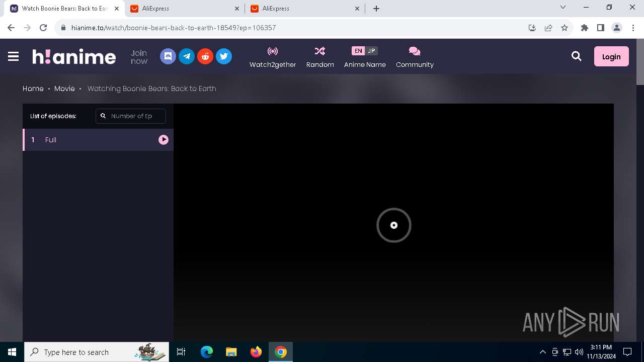
Task: Open File Explorer from taskbar
Action: click(x=231, y=352)
